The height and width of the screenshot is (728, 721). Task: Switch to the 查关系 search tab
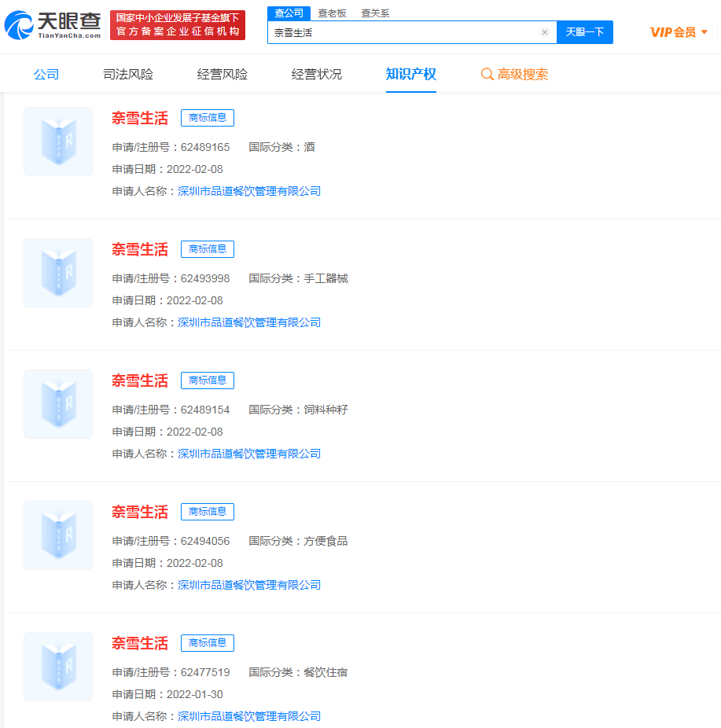point(375,13)
